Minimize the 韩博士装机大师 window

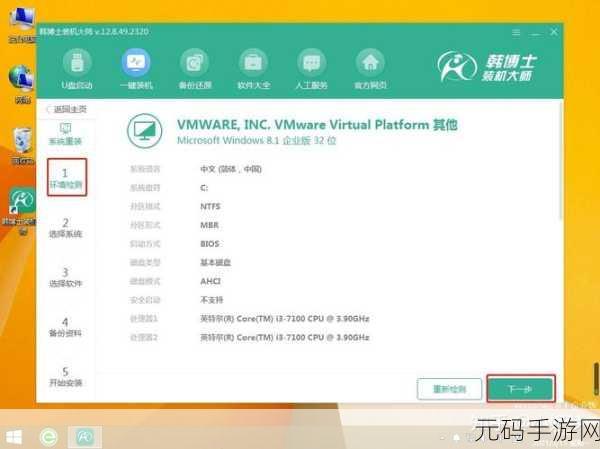tap(535, 33)
